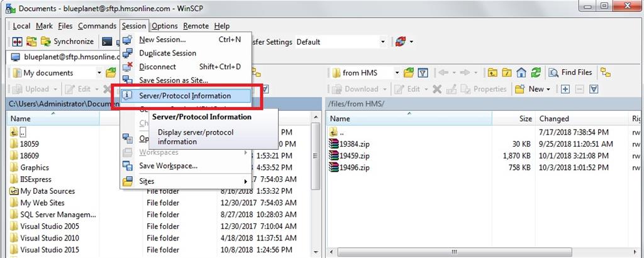Select the blueplanet@sftp.hmsonline.com session tab
Viewport: 644px width, 258px height.
click(65, 57)
